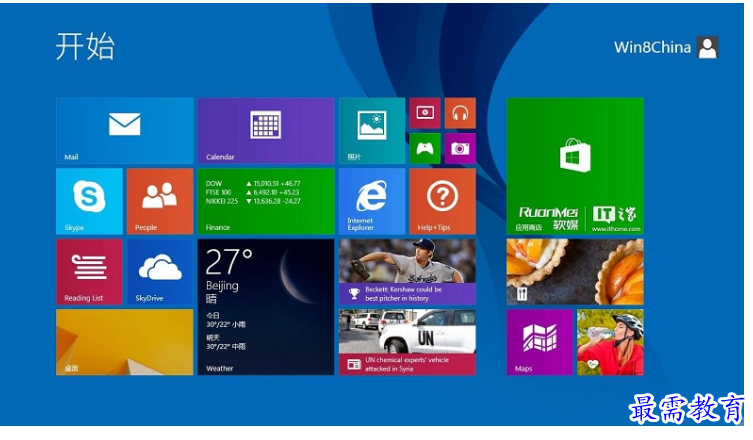
Task: Click the 27° temperature reading
Action: 229,262
